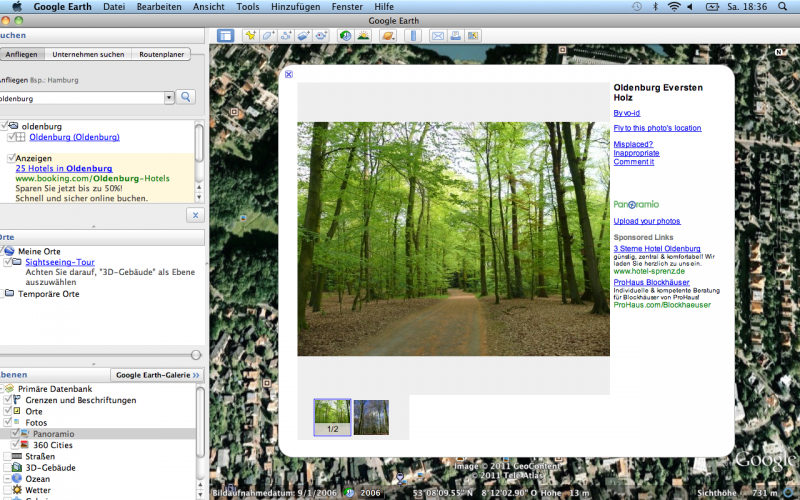Enable the 3D-Gebäude layer checkbox
This screenshot has width=800, height=500.
[x=6, y=467]
